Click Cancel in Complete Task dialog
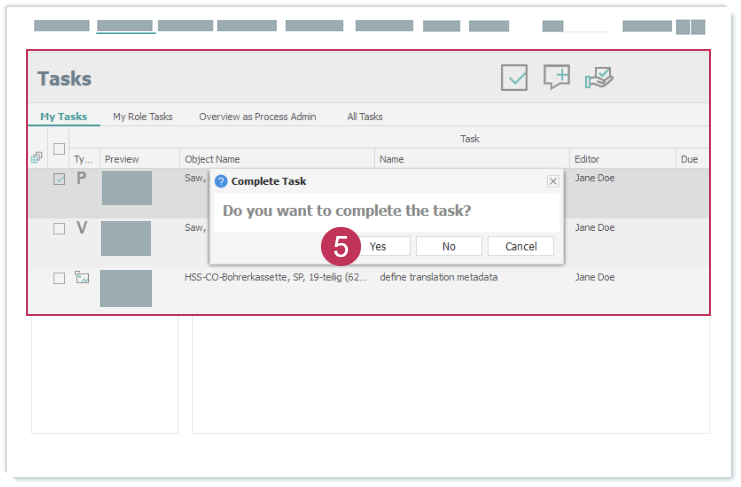 pyautogui.click(x=520, y=246)
